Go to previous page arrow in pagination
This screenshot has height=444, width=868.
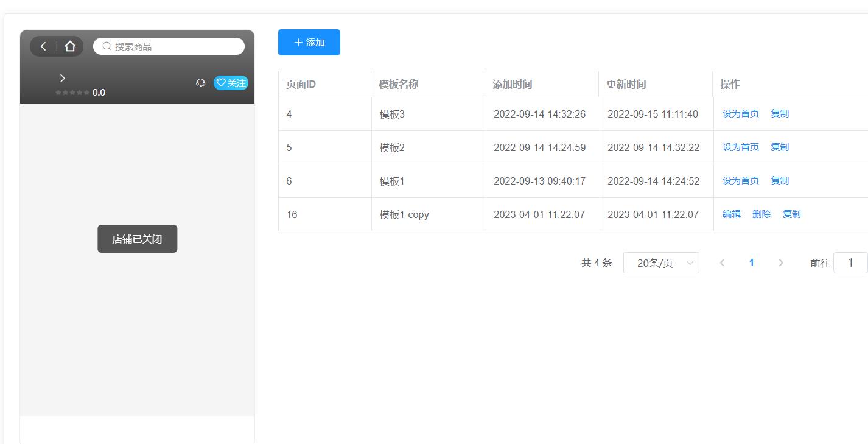click(722, 263)
